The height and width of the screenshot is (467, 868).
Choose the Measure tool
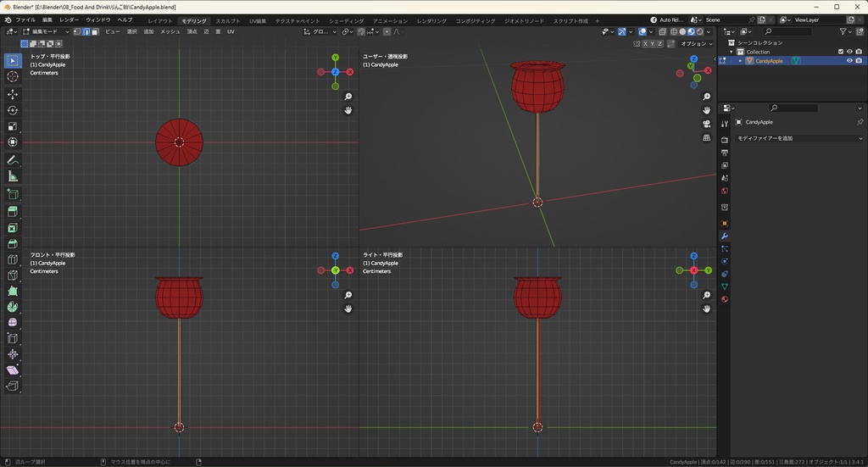pyautogui.click(x=13, y=176)
